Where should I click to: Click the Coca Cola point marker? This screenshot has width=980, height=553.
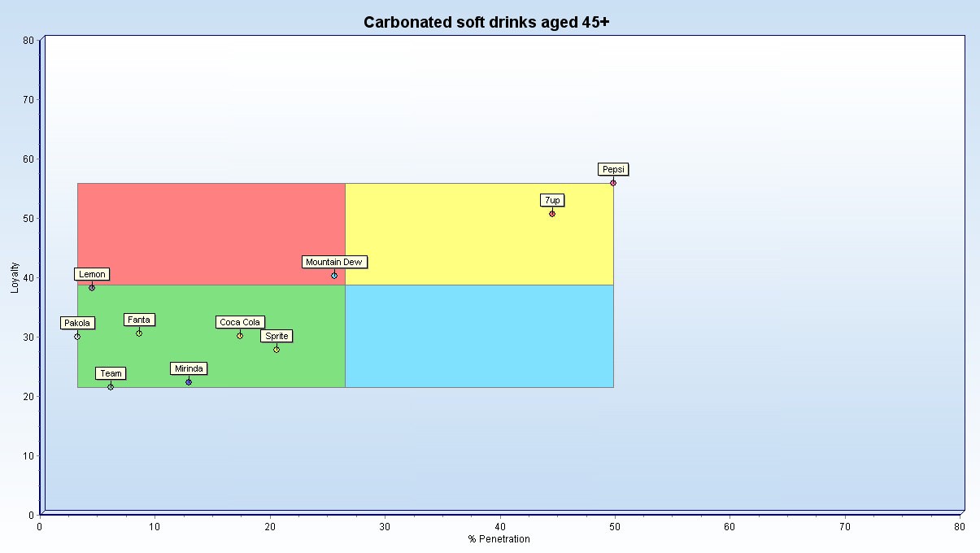[240, 336]
